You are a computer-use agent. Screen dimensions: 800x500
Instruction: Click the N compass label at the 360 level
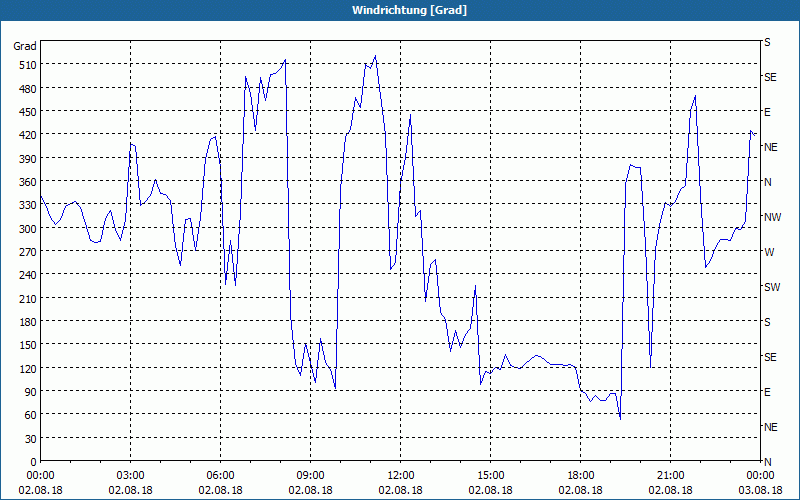coord(768,182)
